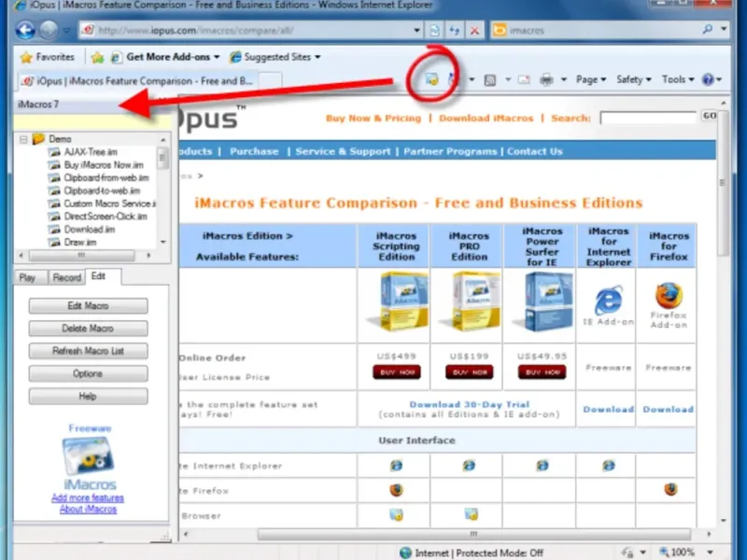Image resolution: width=747 pixels, height=560 pixels.
Task: Click the browser Back arrow button
Action: pos(25,31)
